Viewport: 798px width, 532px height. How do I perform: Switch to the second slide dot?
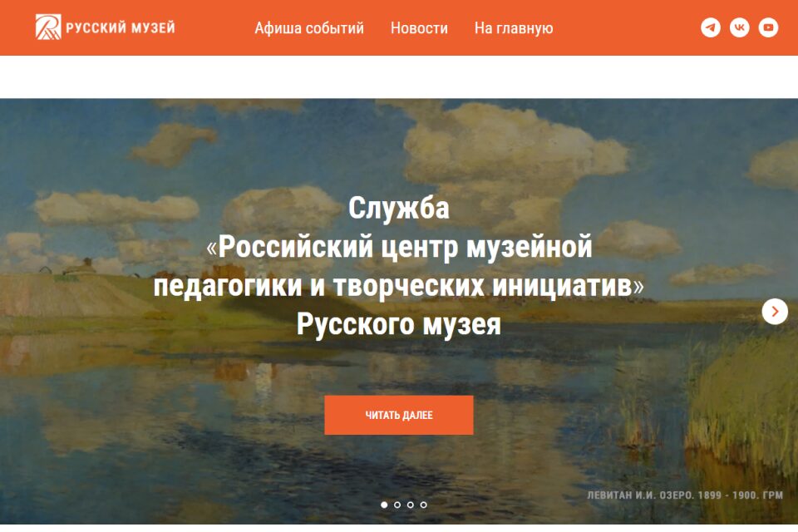(x=397, y=505)
